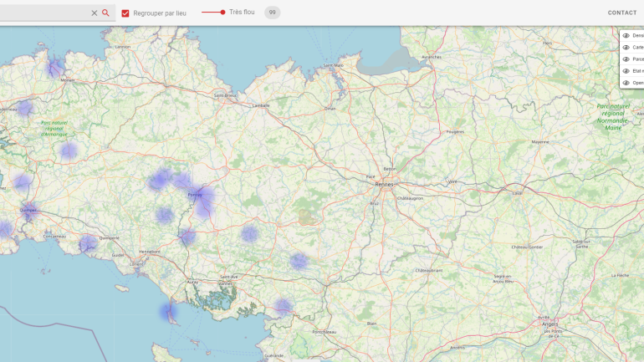Click the Lannion label on the map
The height and width of the screenshot is (362, 644).
point(123,47)
